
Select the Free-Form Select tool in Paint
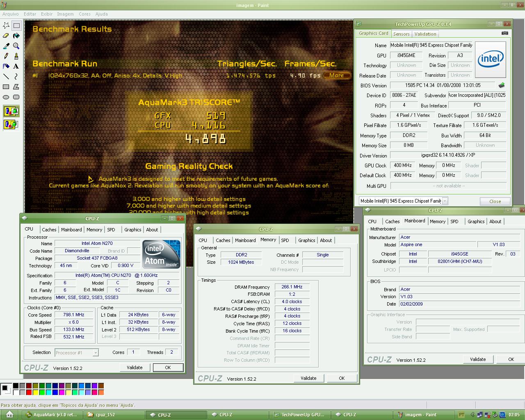6,25
